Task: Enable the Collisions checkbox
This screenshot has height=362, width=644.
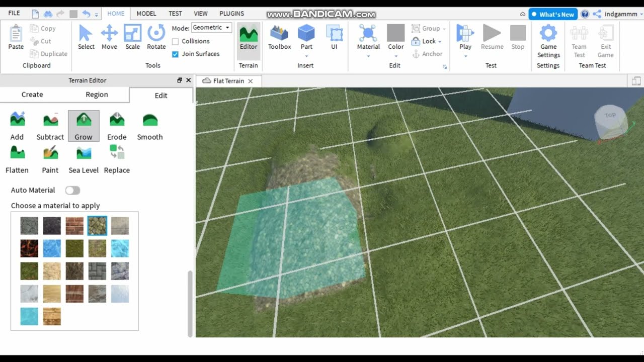Action: 175,41
